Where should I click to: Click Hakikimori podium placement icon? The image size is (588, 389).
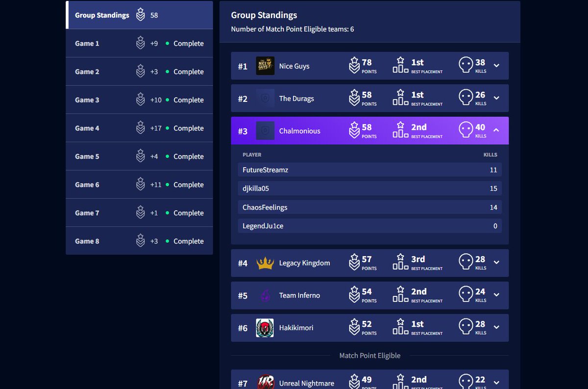tap(400, 326)
